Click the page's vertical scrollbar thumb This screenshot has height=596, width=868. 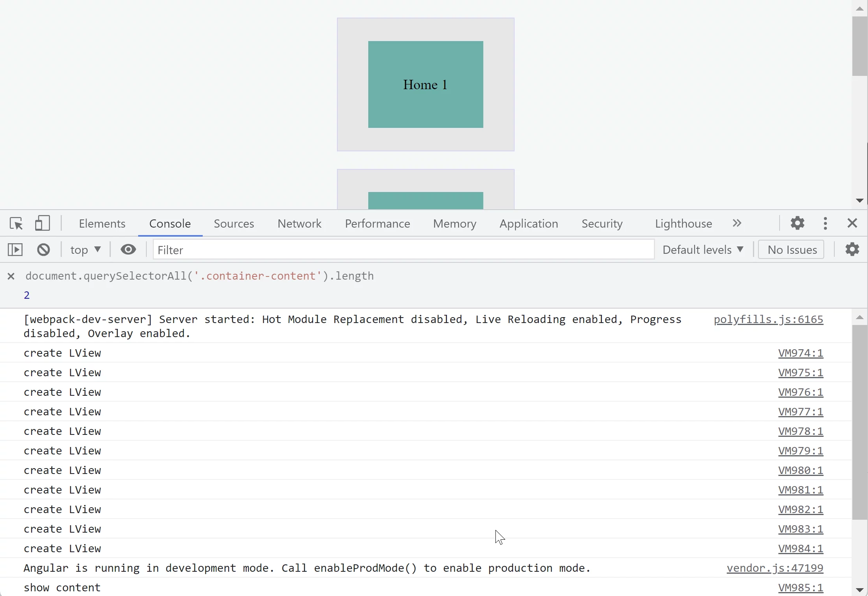pos(859,46)
